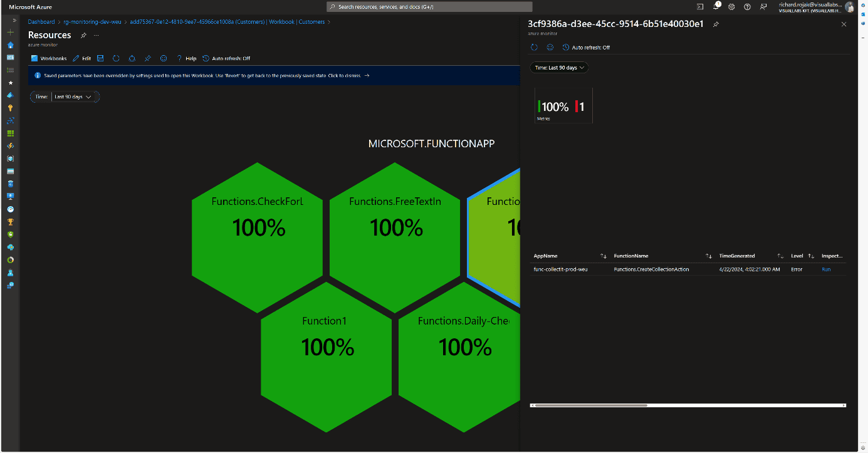868x453 pixels.
Task: Open the Workbooks gallery button
Action: coord(49,58)
